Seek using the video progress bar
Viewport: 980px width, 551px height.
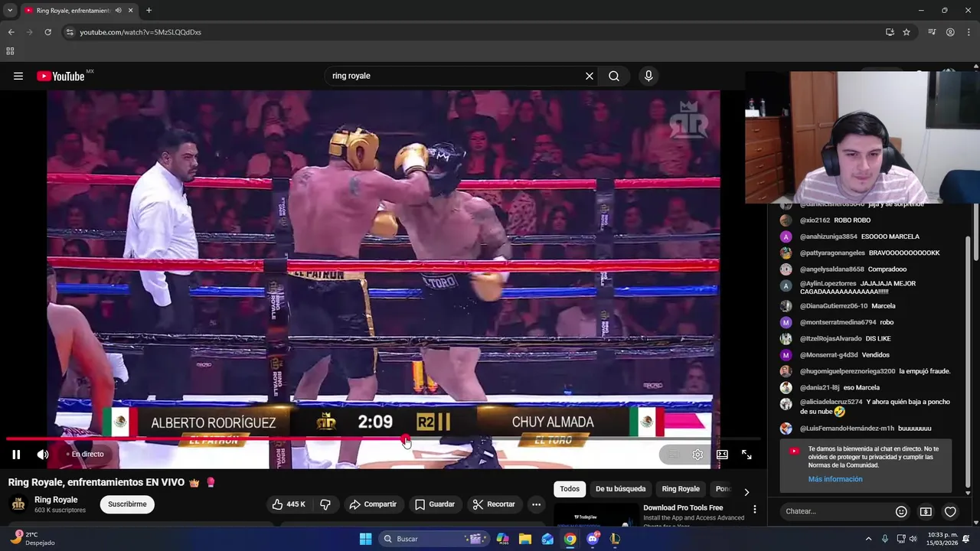click(x=383, y=439)
